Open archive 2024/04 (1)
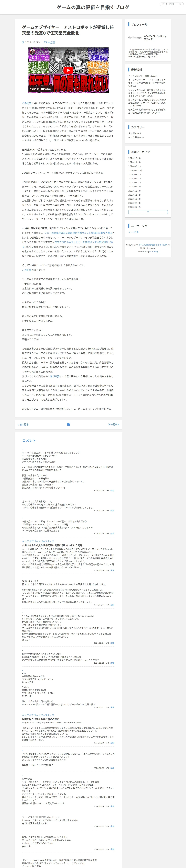This screenshot has height=868, width=186. tap(134, 183)
